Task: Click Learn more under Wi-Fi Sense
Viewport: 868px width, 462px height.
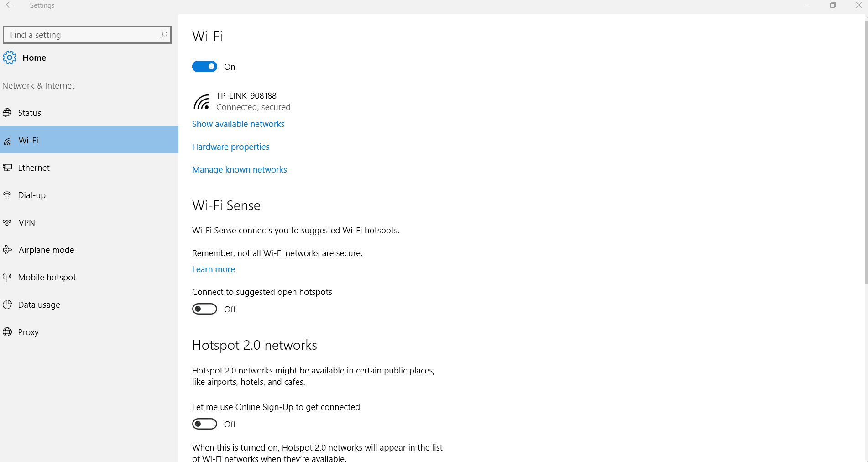Action: point(213,269)
